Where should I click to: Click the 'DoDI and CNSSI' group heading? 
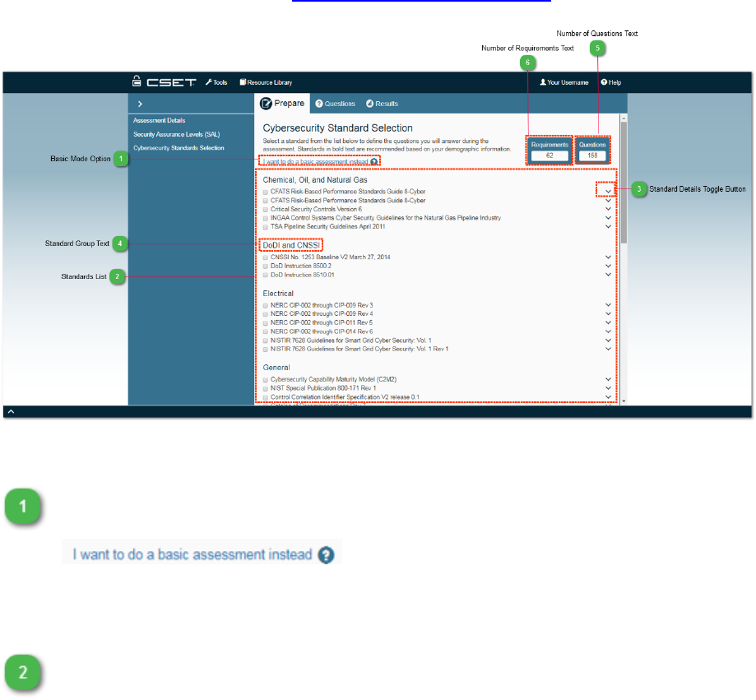(x=291, y=245)
